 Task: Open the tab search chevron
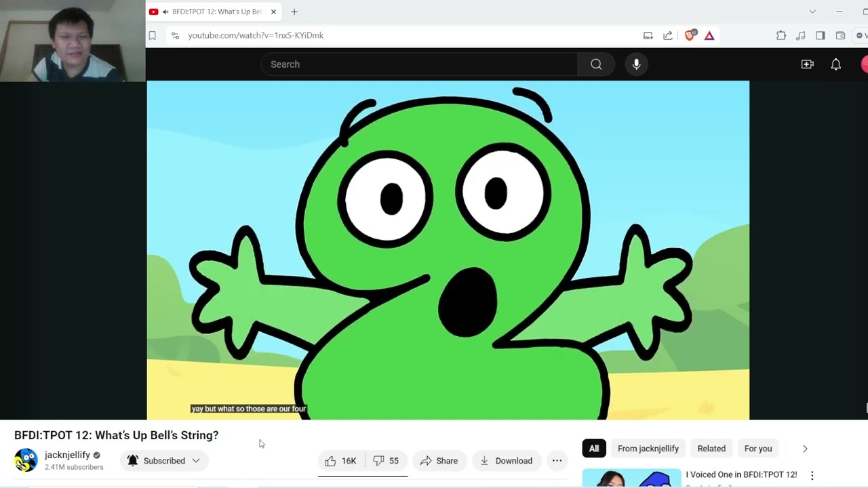coord(812,12)
